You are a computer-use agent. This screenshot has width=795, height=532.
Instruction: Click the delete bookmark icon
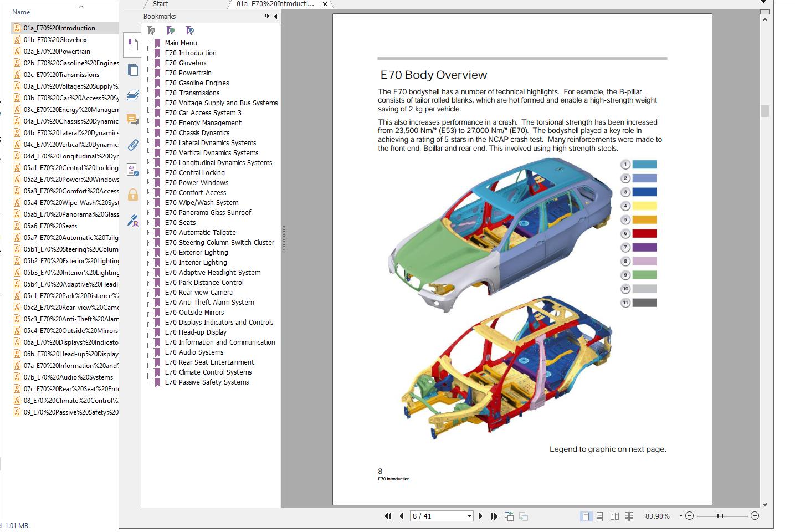pyautogui.click(x=152, y=31)
